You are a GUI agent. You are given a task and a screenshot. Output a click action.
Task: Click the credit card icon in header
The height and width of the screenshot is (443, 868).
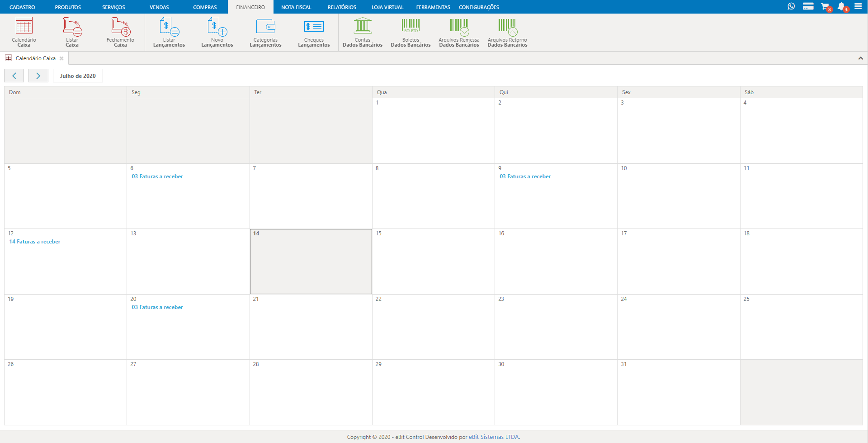tap(808, 6)
